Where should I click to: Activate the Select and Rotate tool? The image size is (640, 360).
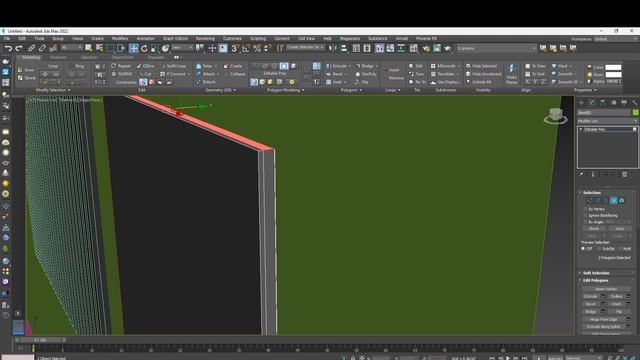pos(144,48)
